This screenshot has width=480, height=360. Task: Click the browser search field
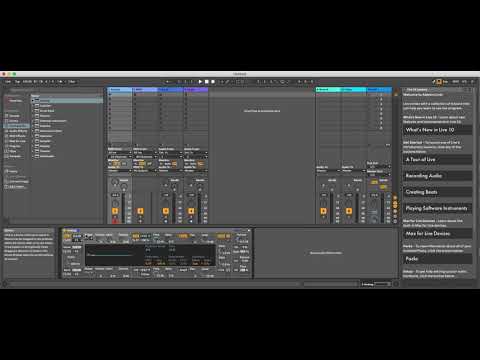[53, 90]
